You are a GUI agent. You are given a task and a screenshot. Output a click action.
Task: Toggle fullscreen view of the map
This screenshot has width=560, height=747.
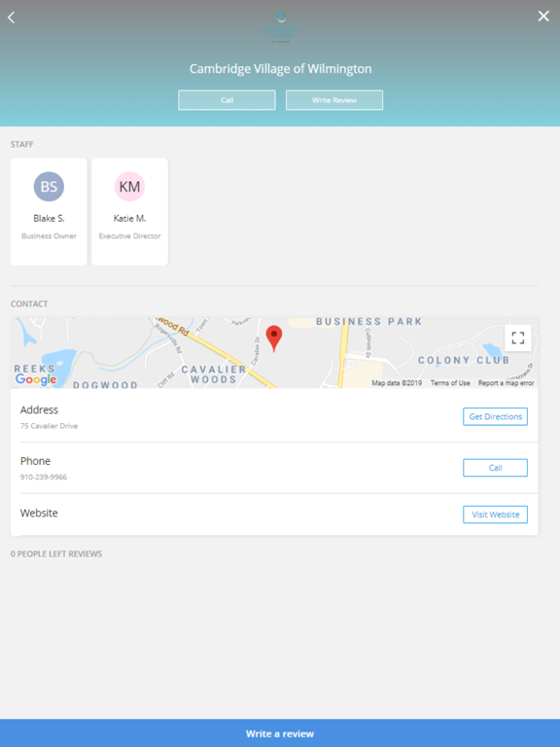518,338
